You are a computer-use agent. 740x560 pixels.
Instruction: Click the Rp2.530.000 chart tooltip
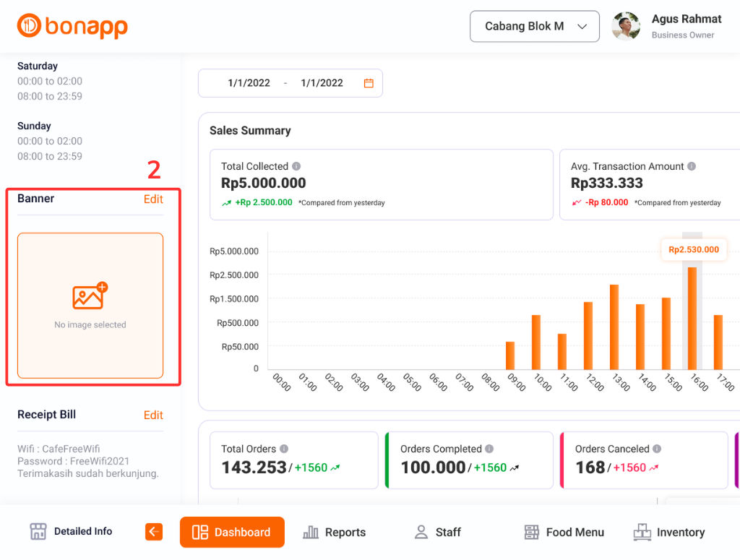pos(694,249)
